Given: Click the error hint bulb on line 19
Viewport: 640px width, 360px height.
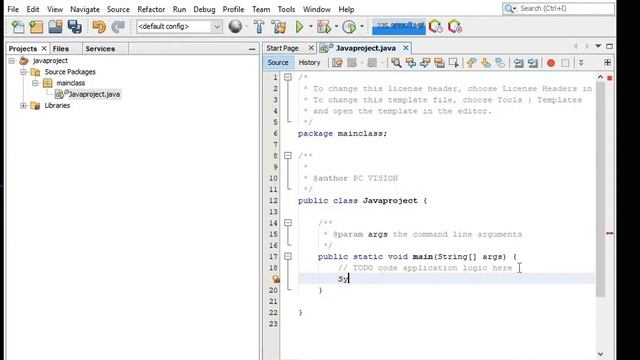Looking at the screenshot, I should [276, 279].
